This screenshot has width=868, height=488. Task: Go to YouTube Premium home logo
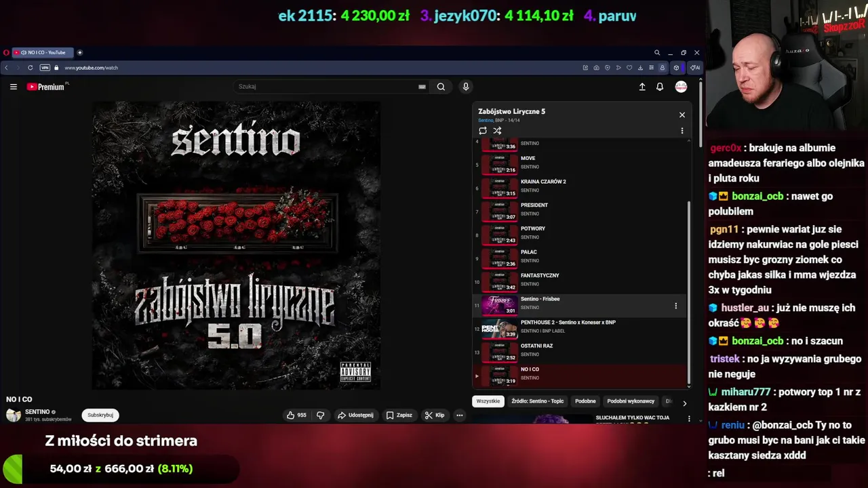[x=46, y=87]
